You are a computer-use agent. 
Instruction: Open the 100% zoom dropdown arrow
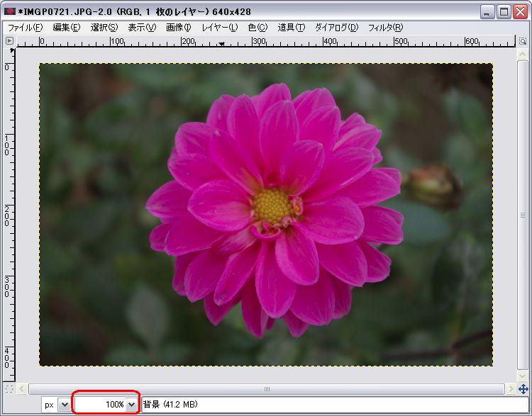[x=132, y=405]
